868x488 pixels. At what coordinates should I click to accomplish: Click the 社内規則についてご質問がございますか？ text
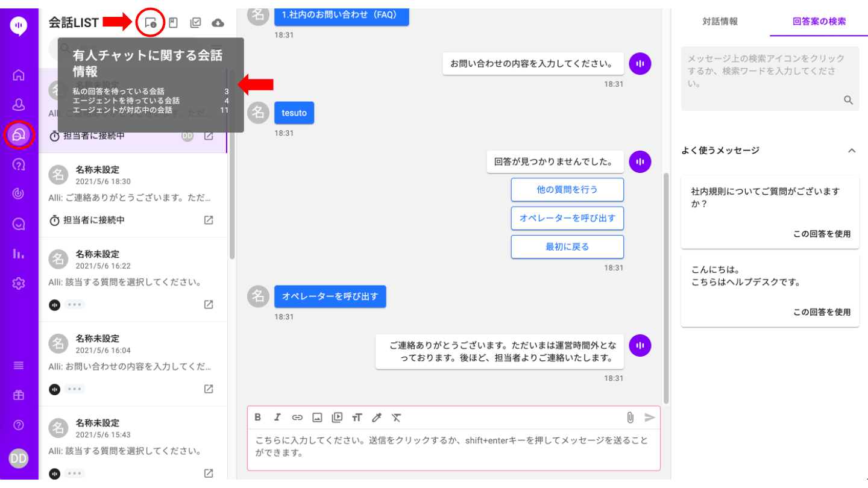click(766, 198)
